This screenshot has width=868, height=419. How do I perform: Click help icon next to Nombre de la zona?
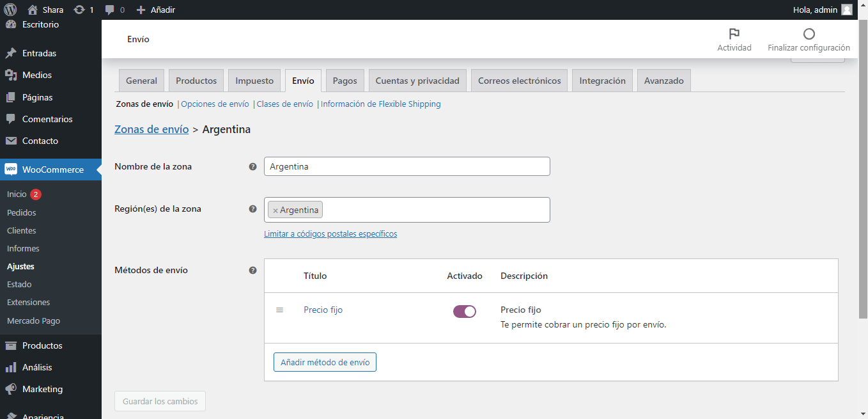pos(252,166)
